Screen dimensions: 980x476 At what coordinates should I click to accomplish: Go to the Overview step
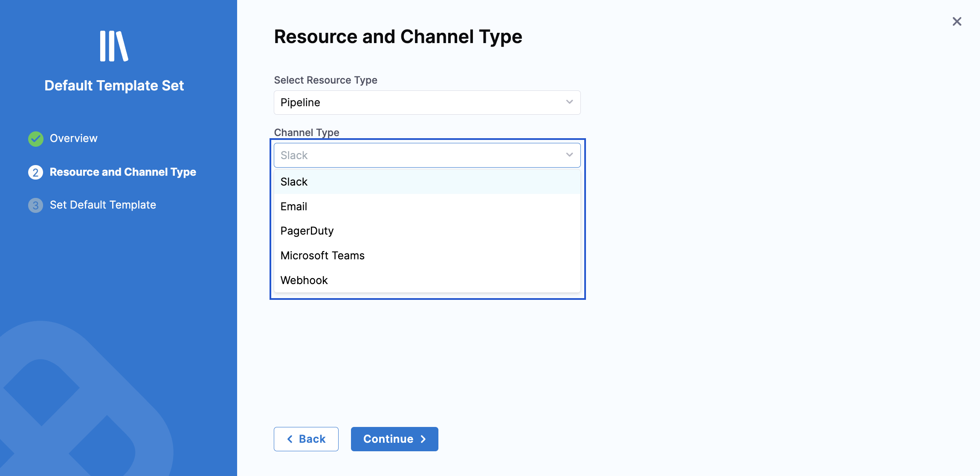point(73,138)
